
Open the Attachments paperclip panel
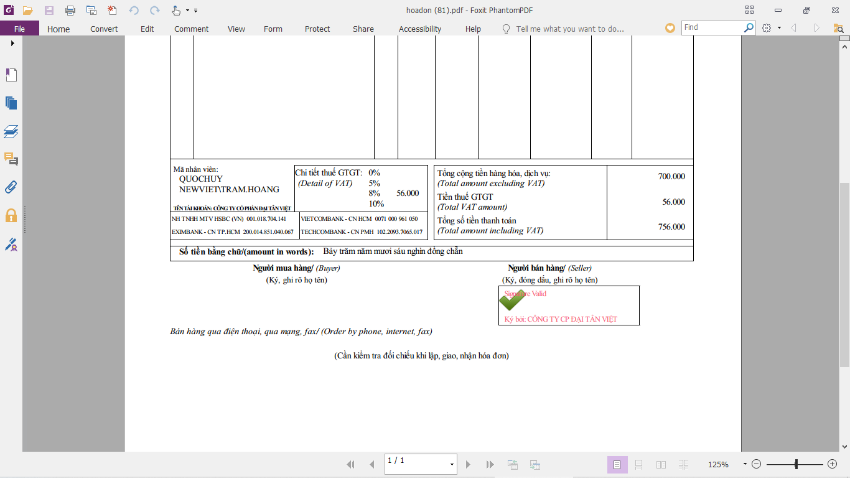11,187
